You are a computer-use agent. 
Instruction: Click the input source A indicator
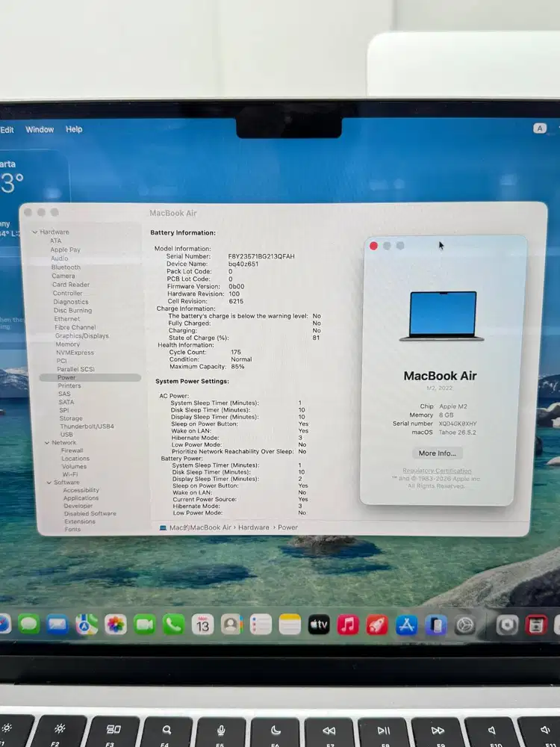tap(540, 128)
